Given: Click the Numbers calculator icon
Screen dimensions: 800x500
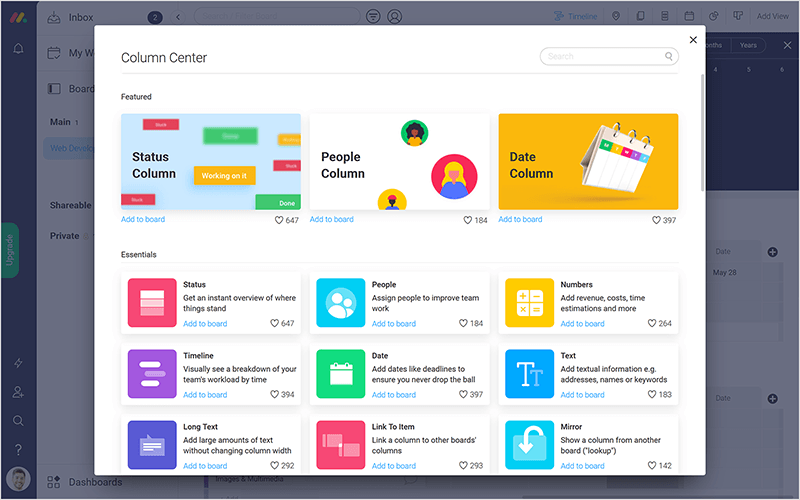Looking at the screenshot, I should coord(530,303).
